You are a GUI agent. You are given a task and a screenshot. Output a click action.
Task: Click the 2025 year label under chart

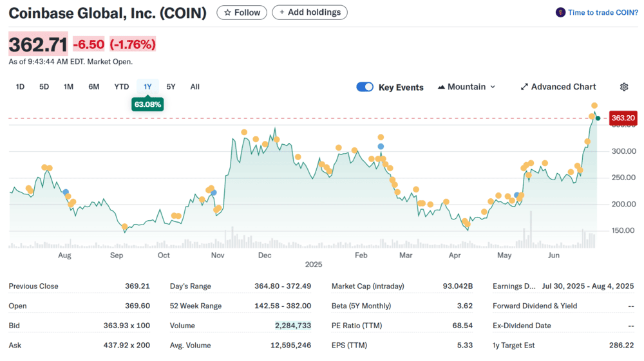pyautogui.click(x=314, y=264)
